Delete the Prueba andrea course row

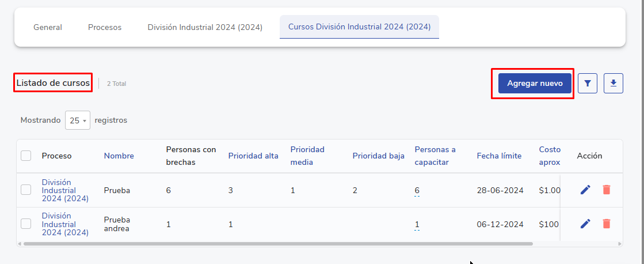(606, 224)
